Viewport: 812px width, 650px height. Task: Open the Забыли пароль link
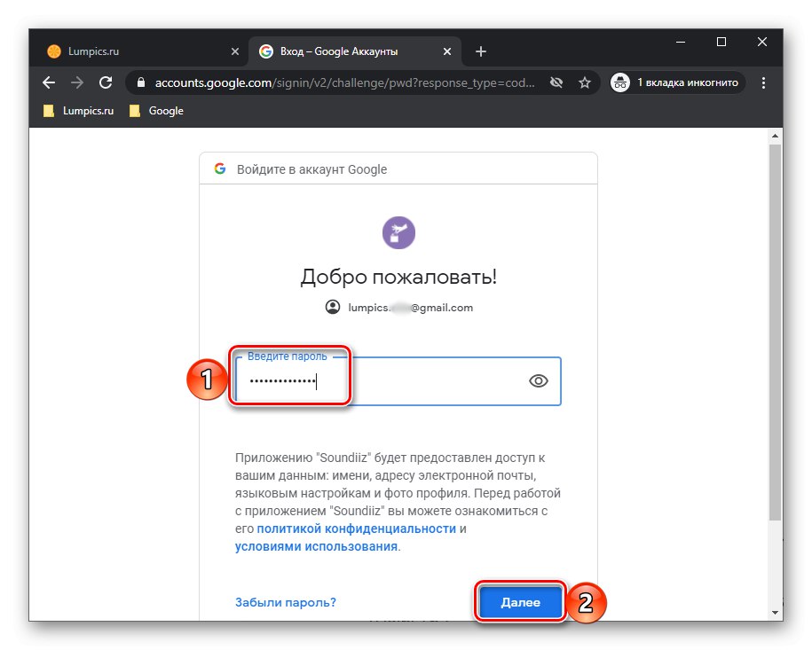(284, 602)
